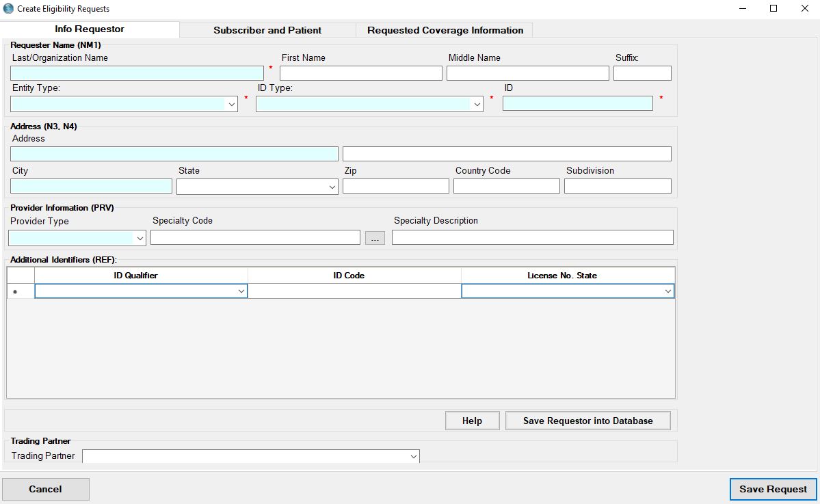Click the Middle Name input field

[528, 73]
